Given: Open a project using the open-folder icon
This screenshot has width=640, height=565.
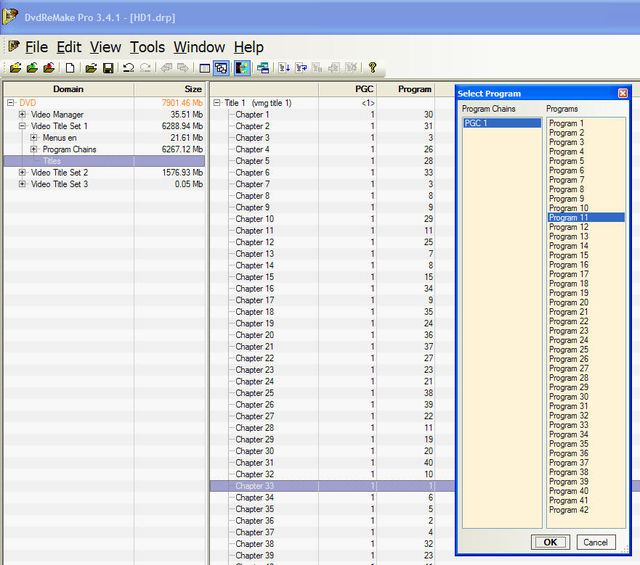Looking at the screenshot, I should tap(91, 68).
